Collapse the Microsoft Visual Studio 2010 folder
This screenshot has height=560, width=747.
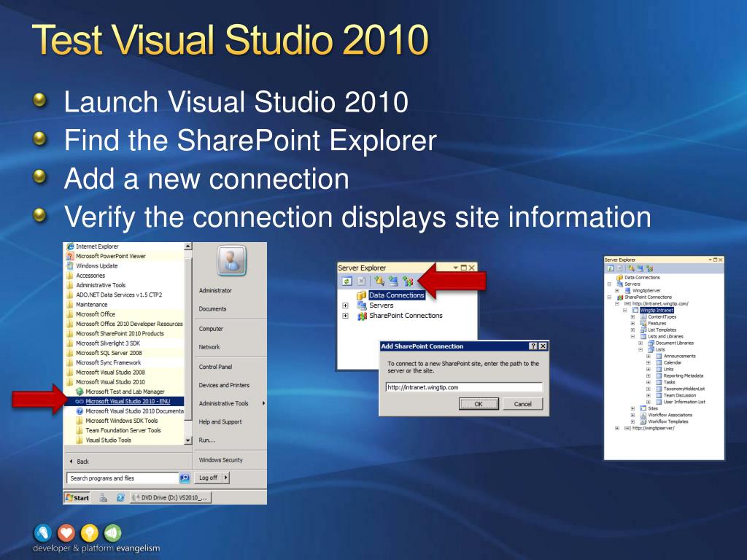(105, 382)
